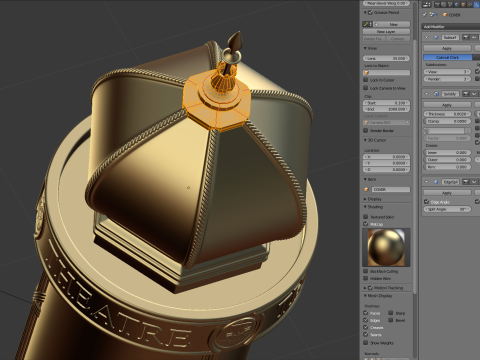Collapse the Shading panel
Image resolution: width=480 pixels, height=360 pixels.
click(x=365, y=207)
